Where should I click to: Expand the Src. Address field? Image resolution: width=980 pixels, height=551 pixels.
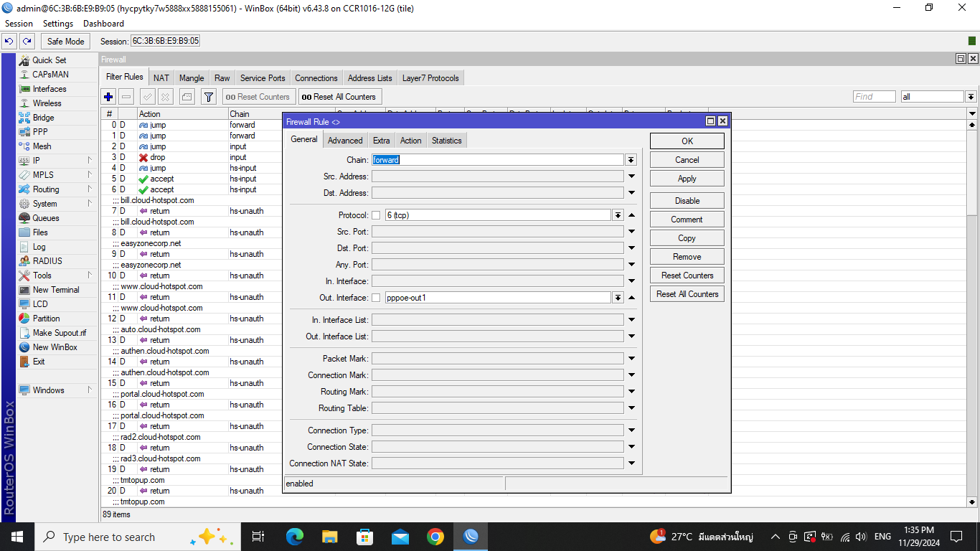(x=631, y=176)
